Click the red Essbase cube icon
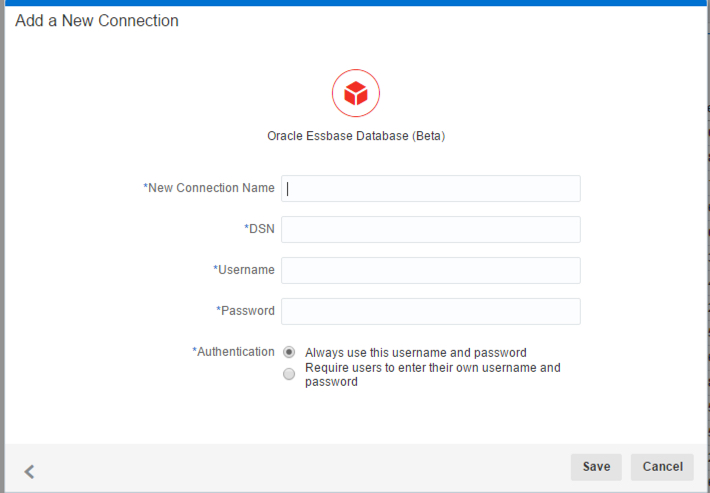Image resolution: width=710 pixels, height=493 pixels. tap(356, 93)
